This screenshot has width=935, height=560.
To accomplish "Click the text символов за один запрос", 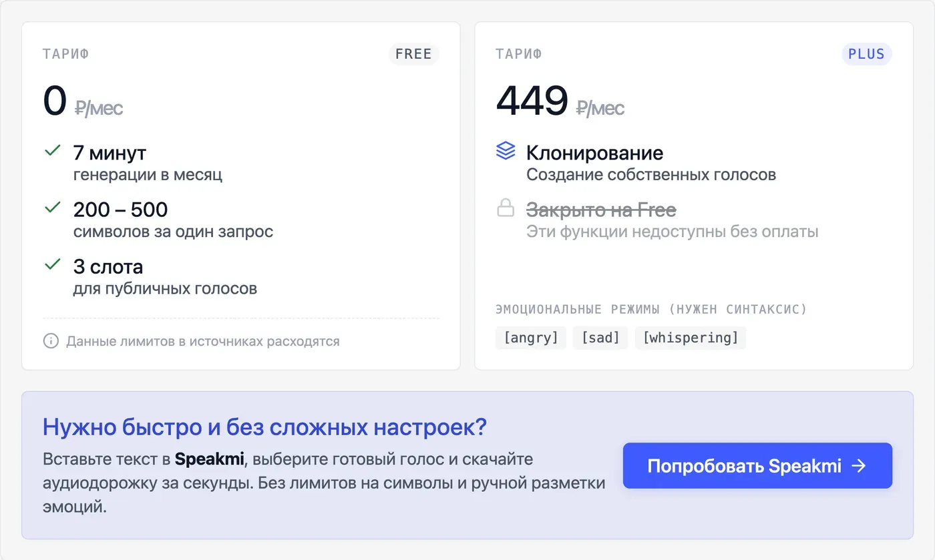I will tap(173, 232).
